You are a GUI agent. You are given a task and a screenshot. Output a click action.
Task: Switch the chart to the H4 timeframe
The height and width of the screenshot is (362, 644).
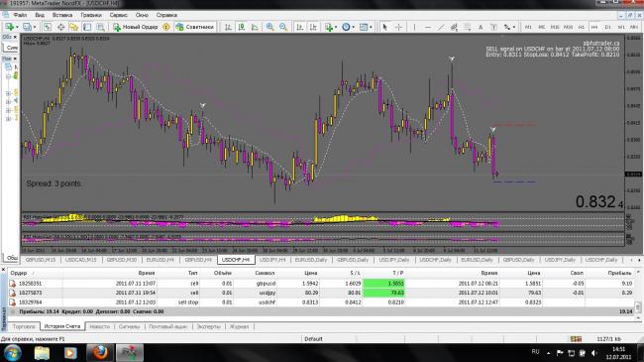(x=593, y=27)
